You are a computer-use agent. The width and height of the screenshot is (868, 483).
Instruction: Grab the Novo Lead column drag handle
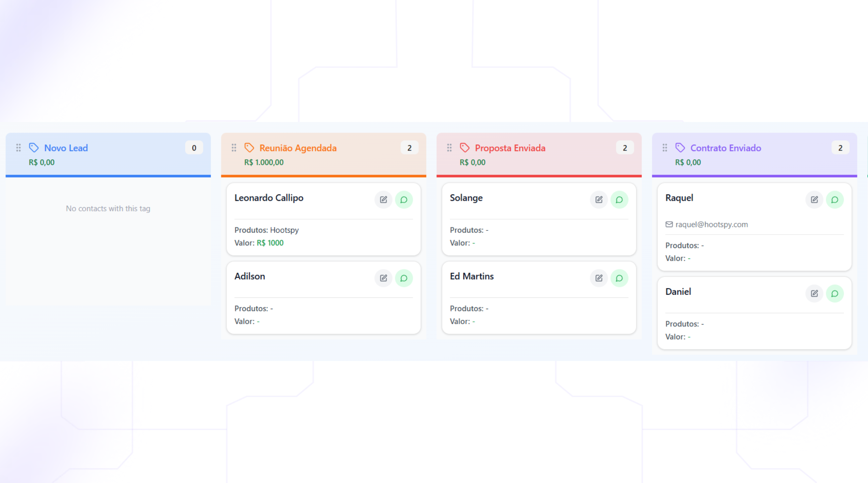click(x=19, y=148)
